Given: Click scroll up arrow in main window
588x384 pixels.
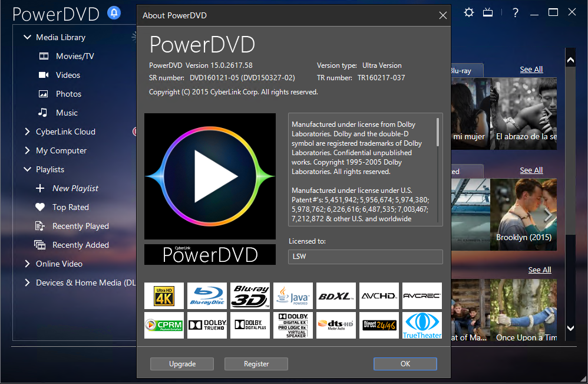Looking at the screenshot, I should pyautogui.click(x=570, y=60).
